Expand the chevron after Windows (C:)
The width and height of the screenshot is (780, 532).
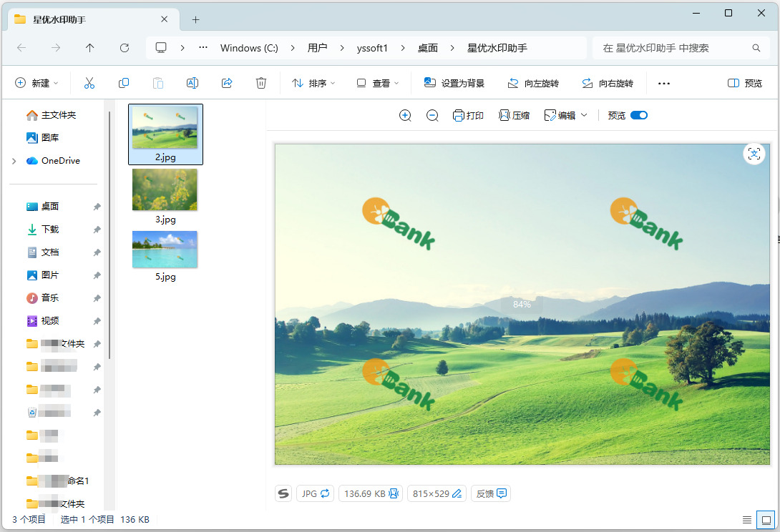point(293,48)
